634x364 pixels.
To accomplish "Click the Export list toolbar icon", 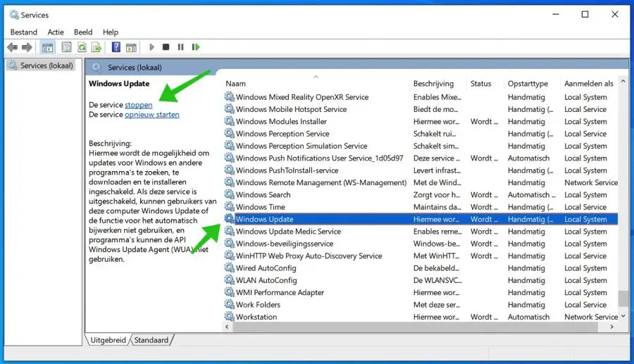I will [x=97, y=47].
